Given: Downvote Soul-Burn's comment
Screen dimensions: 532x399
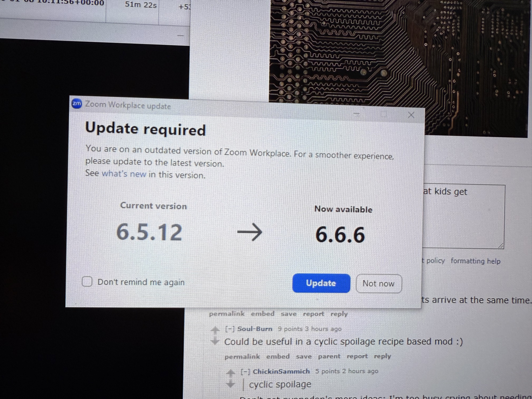Looking at the screenshot, I should (x=215, y=341).
